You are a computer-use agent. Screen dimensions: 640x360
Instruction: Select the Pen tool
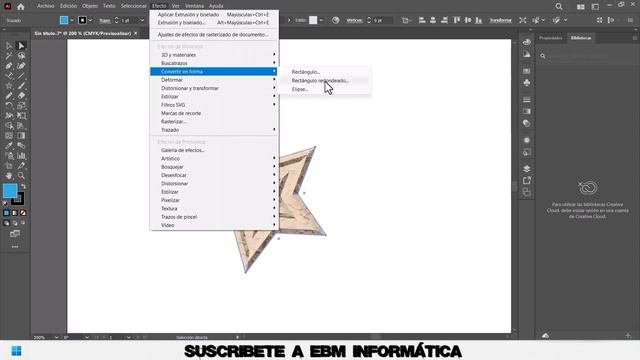(x=9, y=66)
